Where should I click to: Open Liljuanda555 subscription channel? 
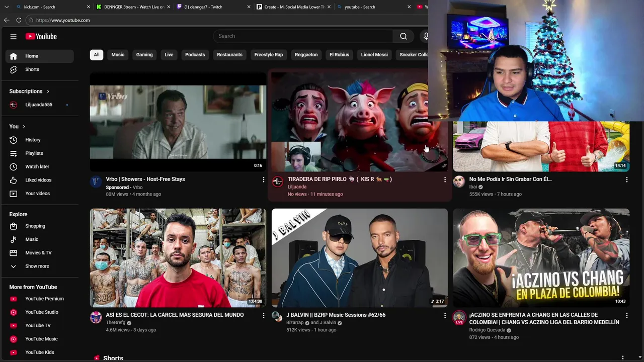pos(40,105)
